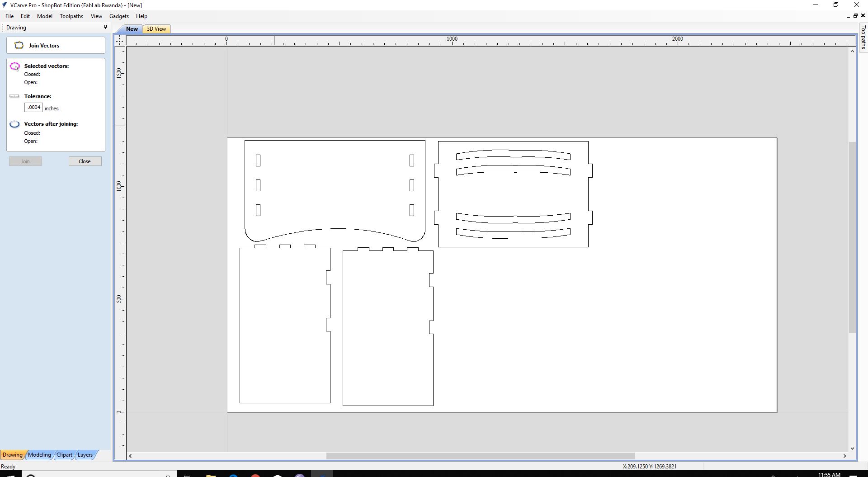Image resolution: width=868 pixels, height=477 pixels.
Task: Click the Tolerance value input field
Action: pyautogui.click(x=33, y=108)
